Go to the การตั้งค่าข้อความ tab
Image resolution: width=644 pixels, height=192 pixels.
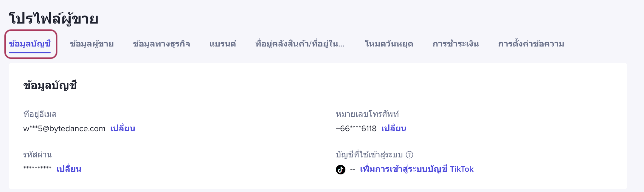coord(531,44)
